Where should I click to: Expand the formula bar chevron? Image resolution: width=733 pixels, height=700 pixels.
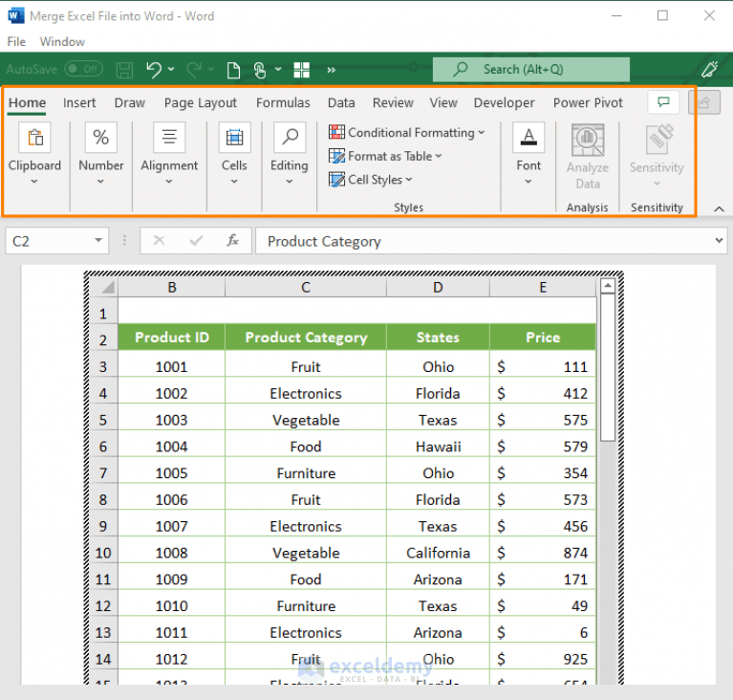pos(719,241)
